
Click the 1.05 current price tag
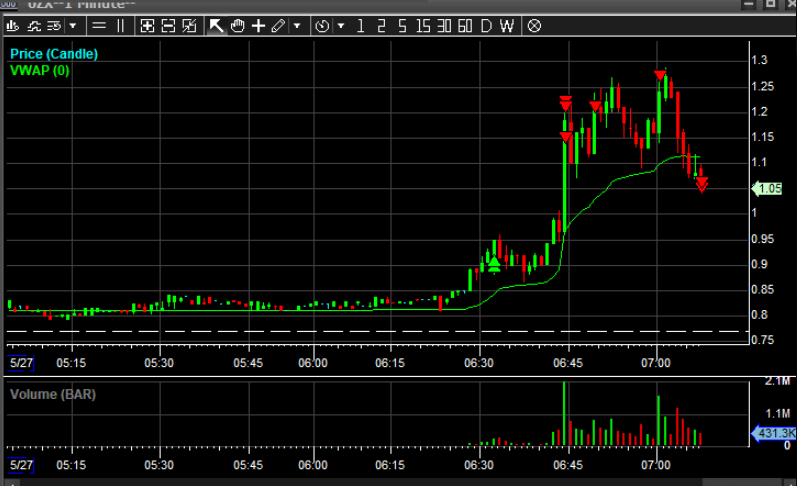(767, 189)
